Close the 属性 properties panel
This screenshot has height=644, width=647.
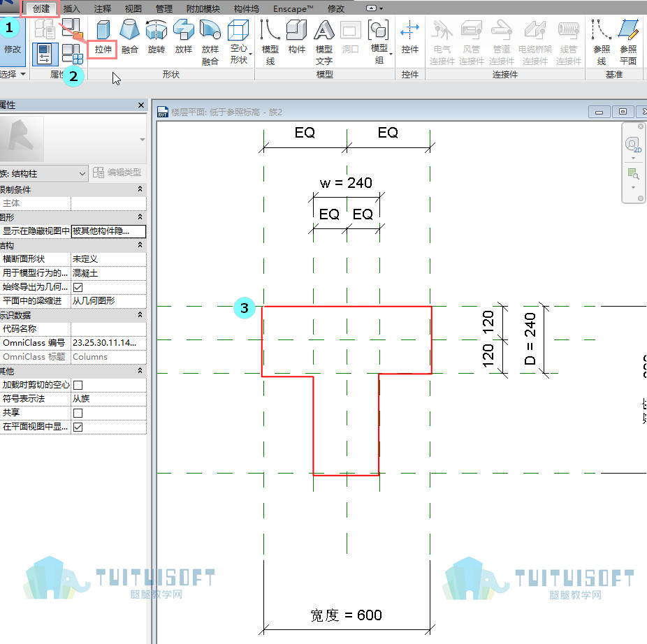(x=140, y=105)
